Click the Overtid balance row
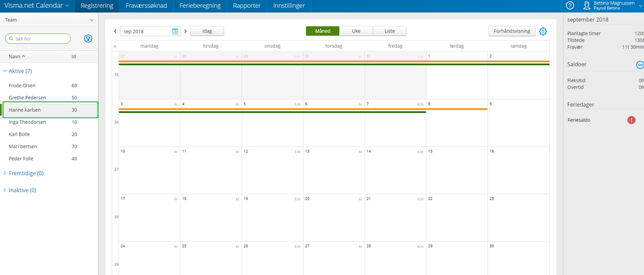This screenshot has height=275, width=644. pos(605,87)
